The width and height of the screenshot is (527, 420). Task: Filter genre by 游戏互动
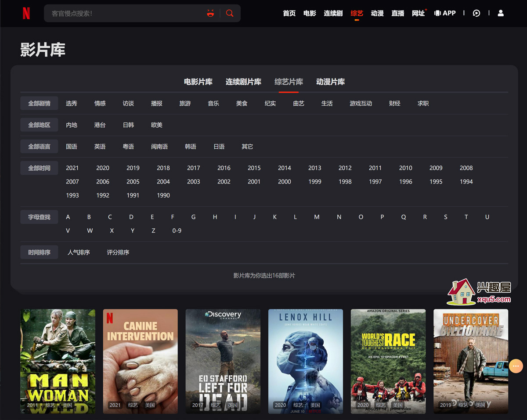(361, 104)
